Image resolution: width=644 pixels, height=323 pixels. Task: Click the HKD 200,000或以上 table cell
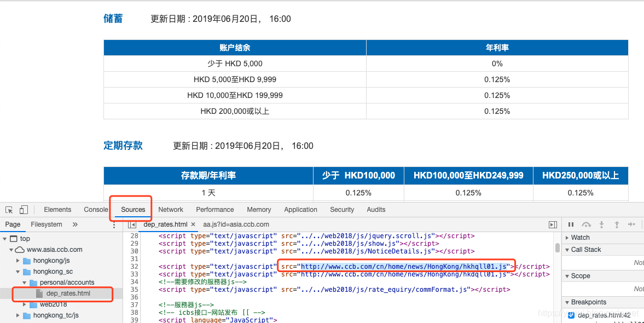[235, 111]
